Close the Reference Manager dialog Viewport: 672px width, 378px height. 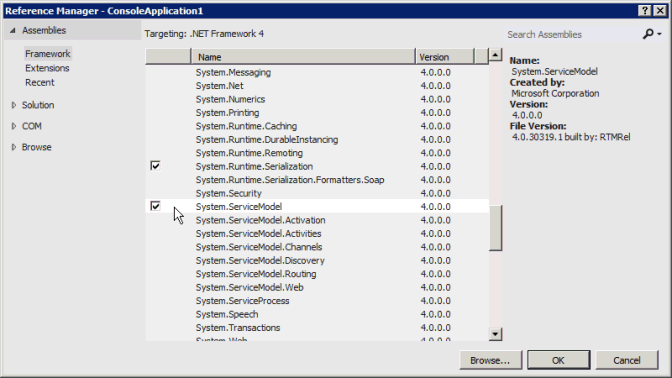click(x=660, y=11)
